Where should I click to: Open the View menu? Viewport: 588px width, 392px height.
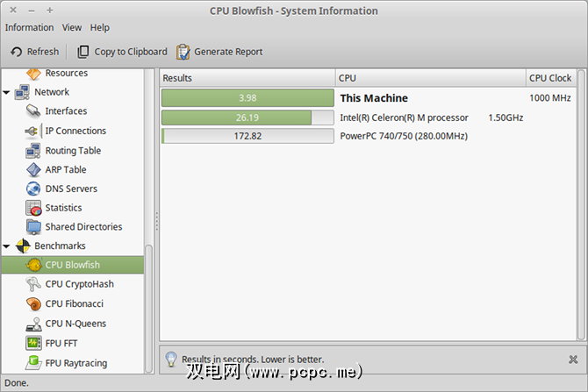[x=72, y=28]
